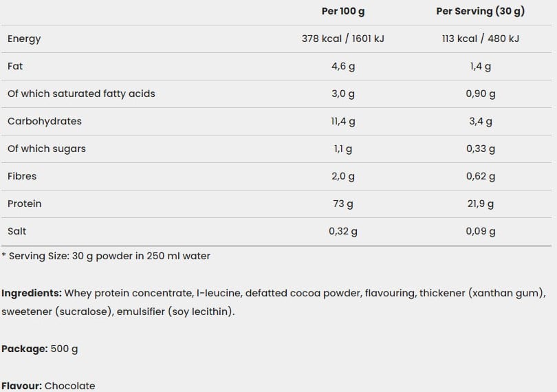Select the Energy row label
557x392 pixels.
click(x=24, y=39)
